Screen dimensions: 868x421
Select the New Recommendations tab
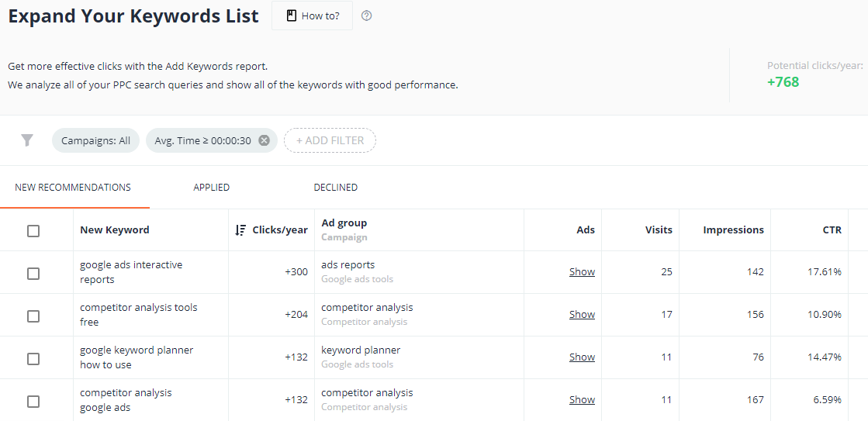tap(73, 188)
